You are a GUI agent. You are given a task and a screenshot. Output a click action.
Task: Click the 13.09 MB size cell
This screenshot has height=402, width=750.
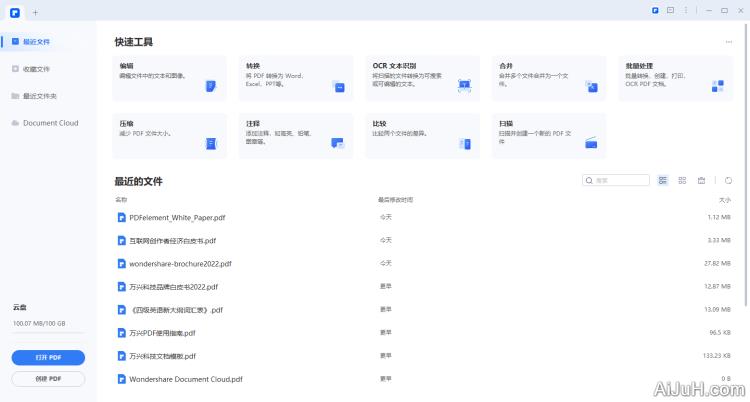(717, 310)
